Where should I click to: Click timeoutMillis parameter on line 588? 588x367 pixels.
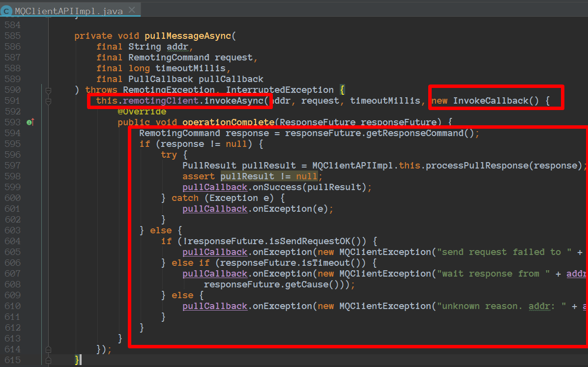click(190, 69)
